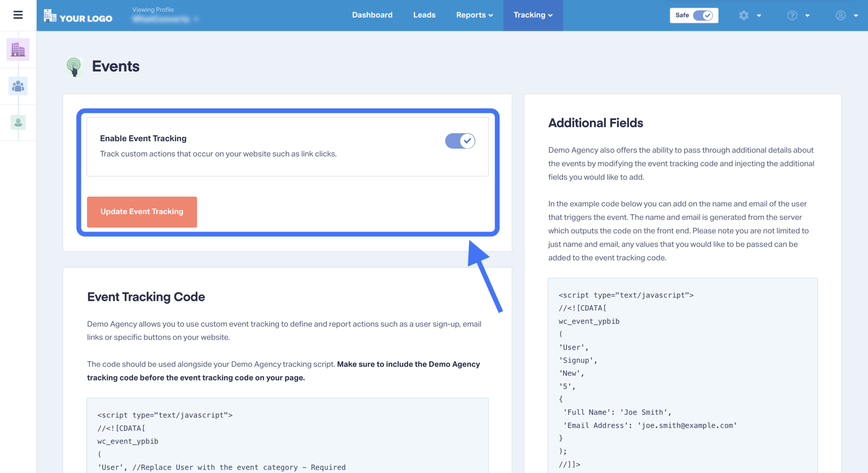The height and width of the screenshot is (473, 868).
Task: Click the help question mark icon
Action: pos(792,15)
